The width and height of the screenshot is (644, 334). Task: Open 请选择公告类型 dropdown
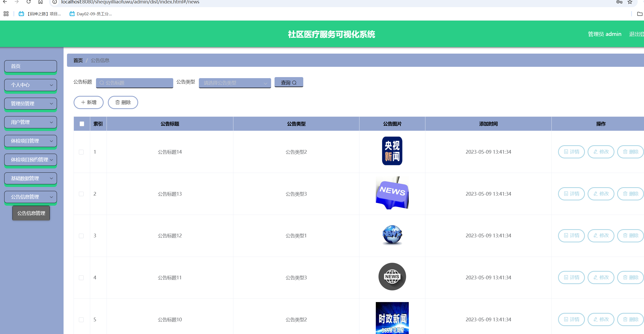pyautogui.click(x=235, y=83)
